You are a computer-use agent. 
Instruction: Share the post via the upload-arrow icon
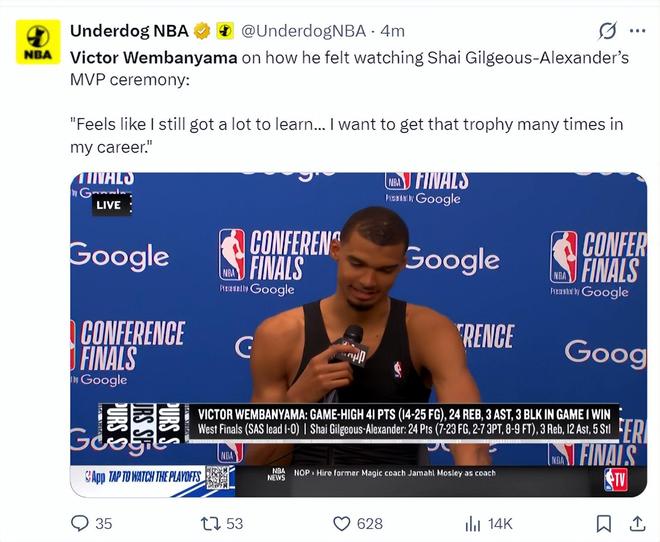(637, 523)
